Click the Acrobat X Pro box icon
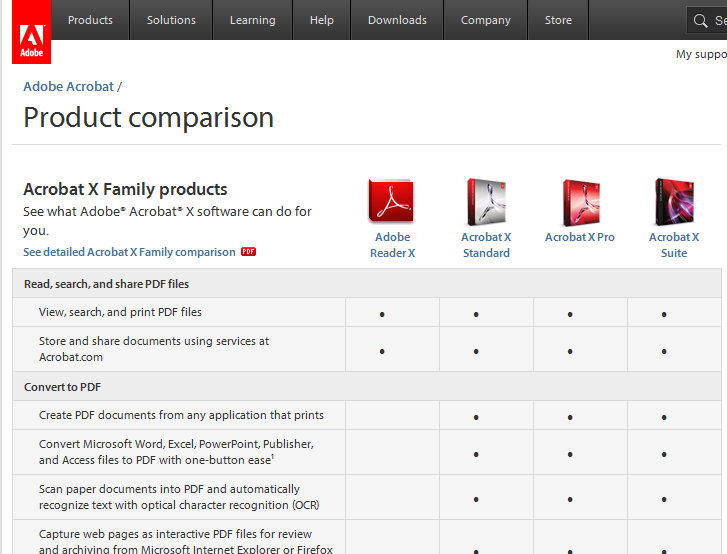The width and height of the screenshot is (727, 554). [x=580, y=201]
